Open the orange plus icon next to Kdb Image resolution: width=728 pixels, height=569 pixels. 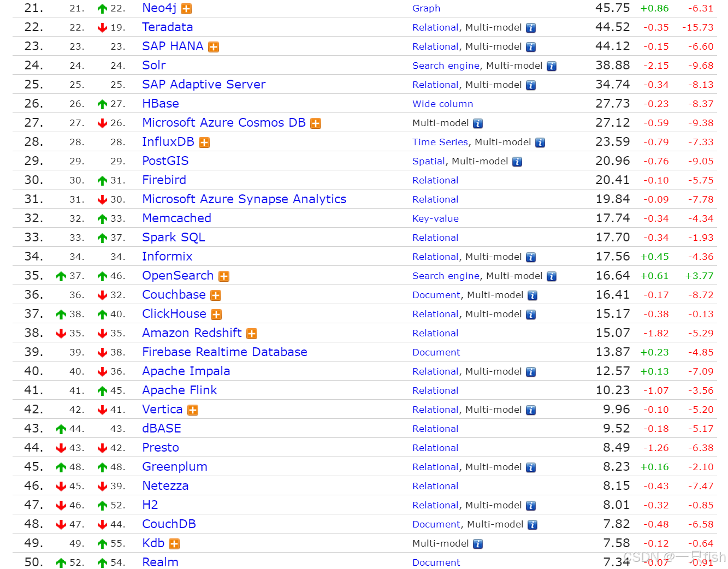tap(174, 544)
